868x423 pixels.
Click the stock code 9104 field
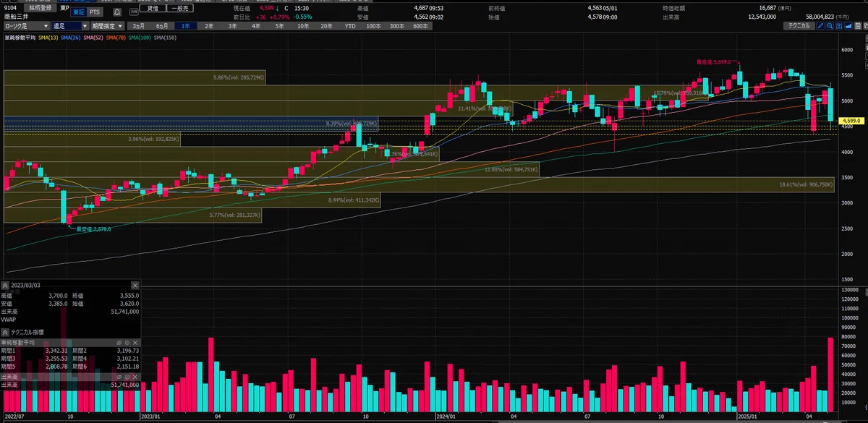coord(10,8)
